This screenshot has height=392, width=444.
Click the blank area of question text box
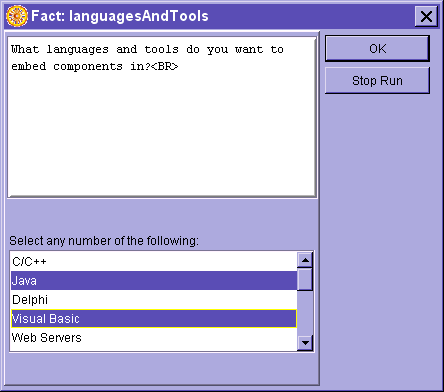[162, 133]
